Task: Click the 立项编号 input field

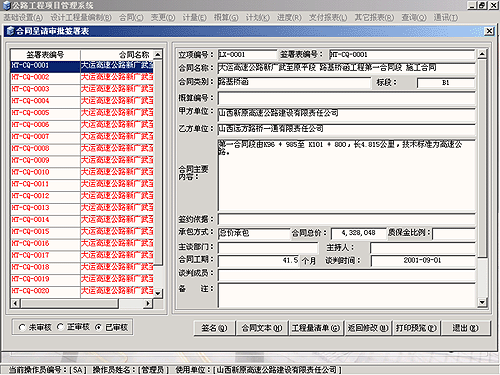Action: click(247, 55)
